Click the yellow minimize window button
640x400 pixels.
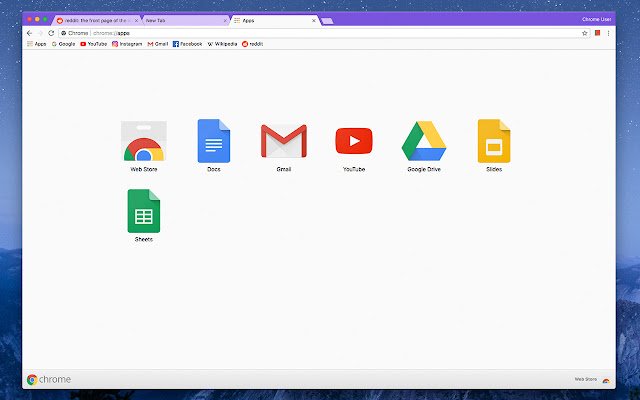pos(37,19)
